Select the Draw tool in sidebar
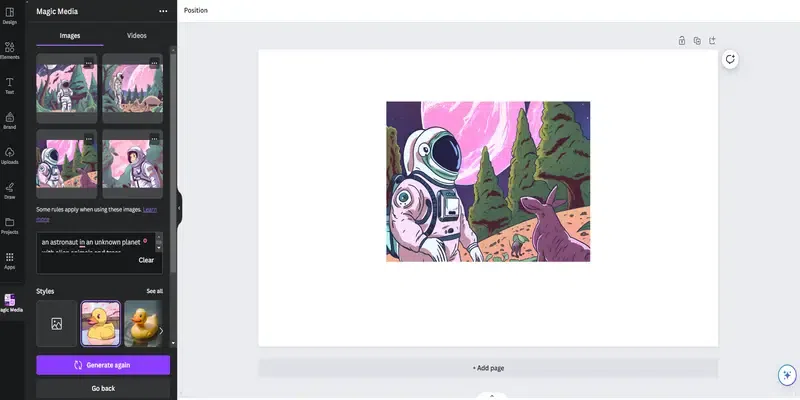Screen dimensions: 800x400 tap(10, 191)
